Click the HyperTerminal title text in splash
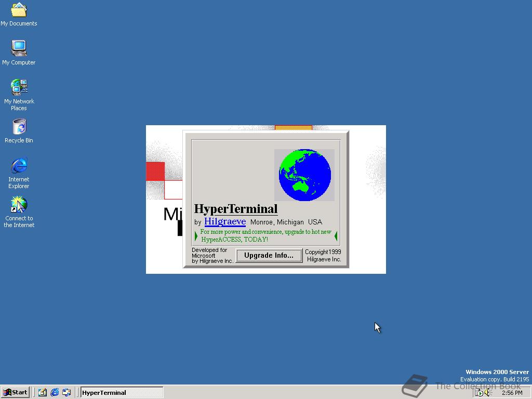The image size is (532, 399). pos(236,209)
